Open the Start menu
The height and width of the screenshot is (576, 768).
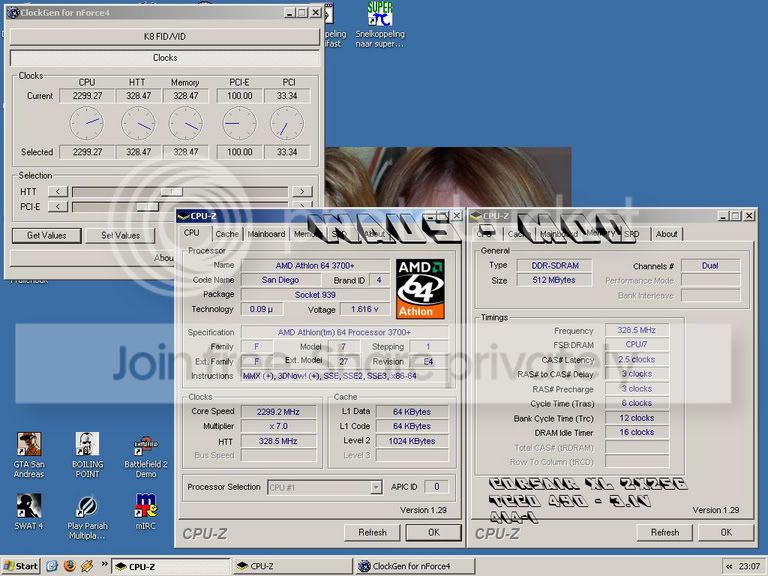[21, 566]
